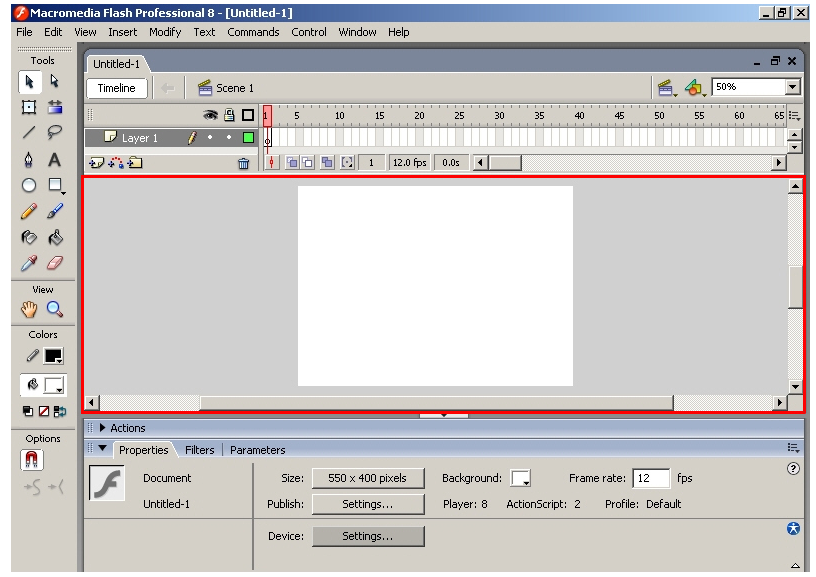Select the Subselection tool
This screenshot has width=816, height=577.
(x=55, y=81)
